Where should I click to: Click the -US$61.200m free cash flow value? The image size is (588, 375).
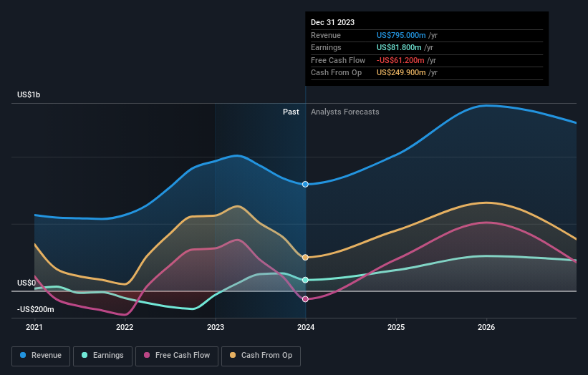coord(400,60)
